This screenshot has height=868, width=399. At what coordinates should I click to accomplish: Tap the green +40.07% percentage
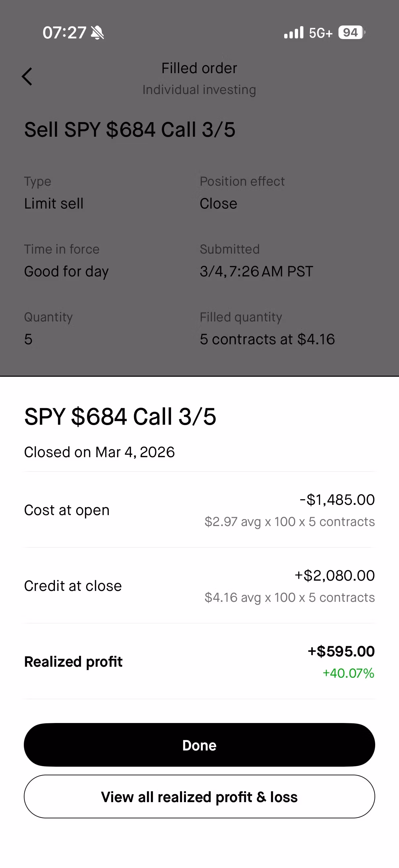click(348, 673)
